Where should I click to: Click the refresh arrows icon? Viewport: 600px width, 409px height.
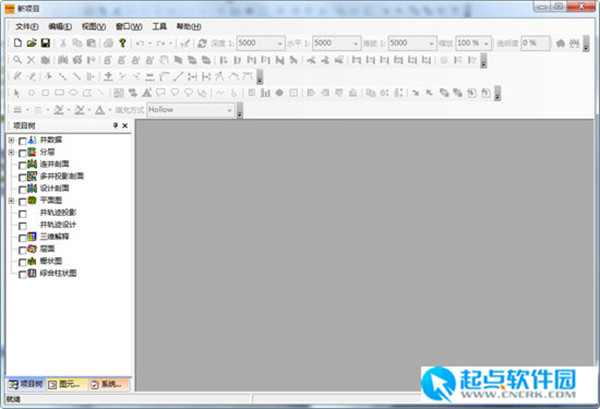click(x=202, y=43)
